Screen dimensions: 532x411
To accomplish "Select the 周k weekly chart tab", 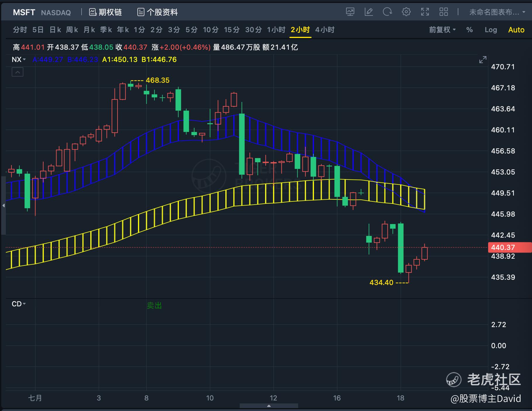I will [x=72, y=30].
